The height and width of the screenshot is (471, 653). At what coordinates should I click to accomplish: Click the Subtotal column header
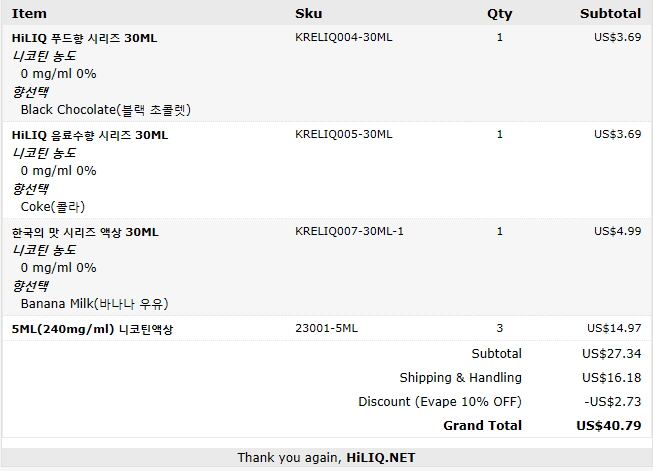click(611, 13)
